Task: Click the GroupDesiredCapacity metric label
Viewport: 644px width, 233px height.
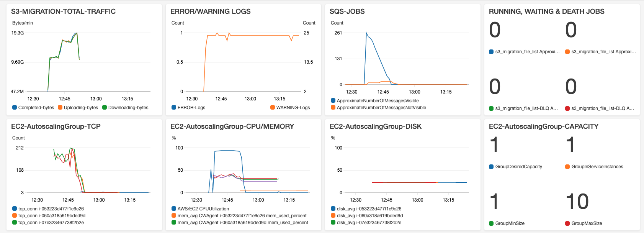Action: [518, 167]
